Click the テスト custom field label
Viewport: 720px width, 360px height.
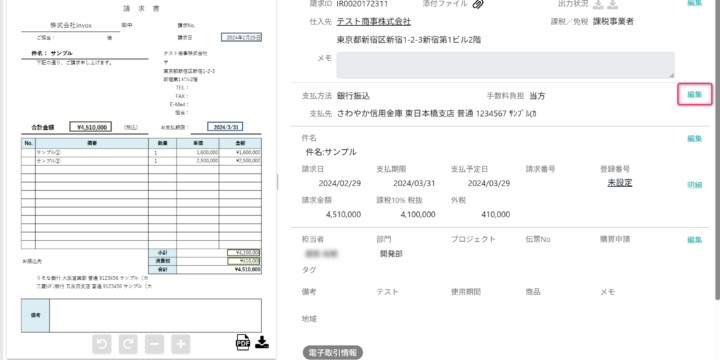point(388,292)
